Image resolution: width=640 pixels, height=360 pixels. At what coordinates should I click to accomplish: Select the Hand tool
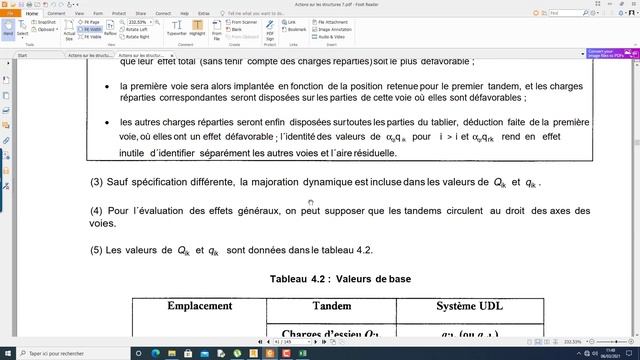pyautogui.click(x=8, y=29)
